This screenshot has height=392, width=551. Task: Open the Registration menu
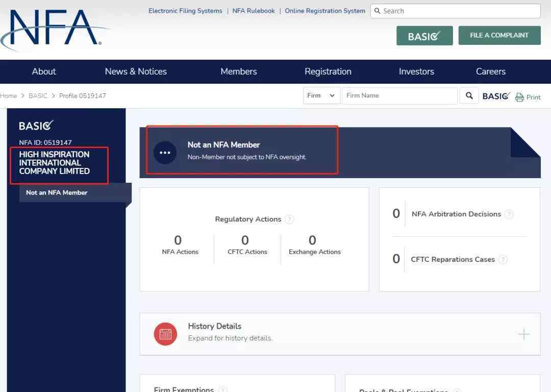(328, 71)
